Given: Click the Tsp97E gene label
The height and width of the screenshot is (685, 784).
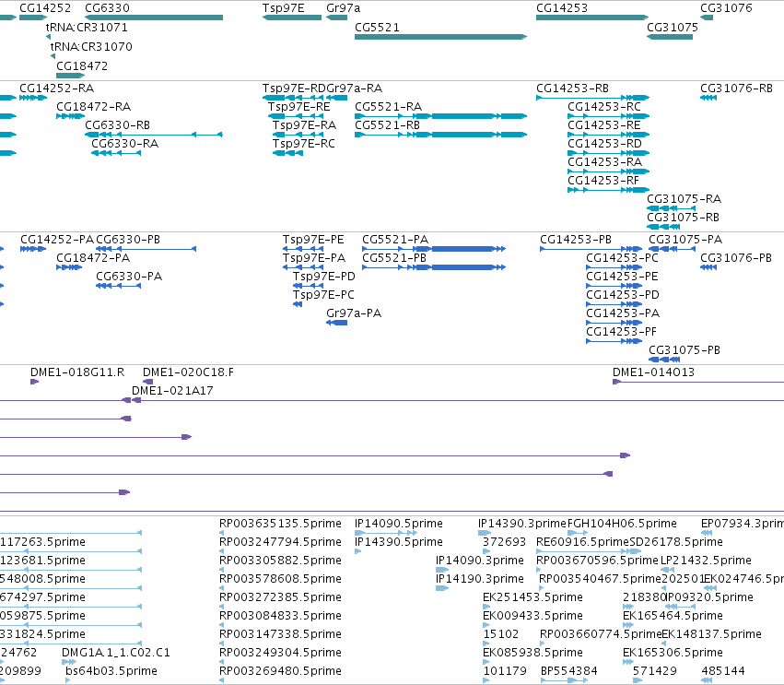Looking at the screenshot, I should click(283, 8).
